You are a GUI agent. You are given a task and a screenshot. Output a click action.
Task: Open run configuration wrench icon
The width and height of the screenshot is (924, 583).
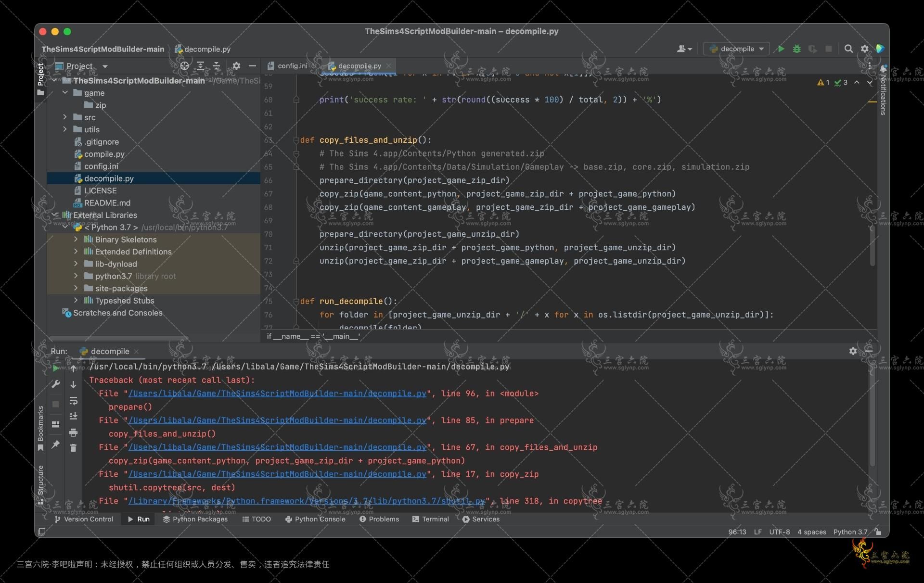(x=56, y=384)
